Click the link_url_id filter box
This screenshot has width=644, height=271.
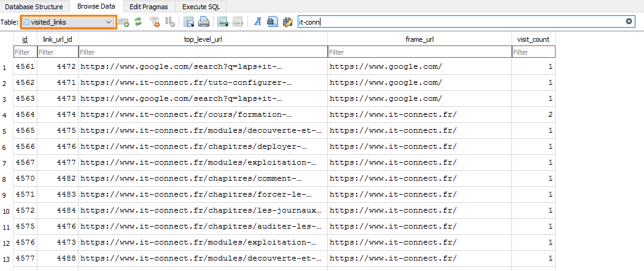tap(58, 52)
